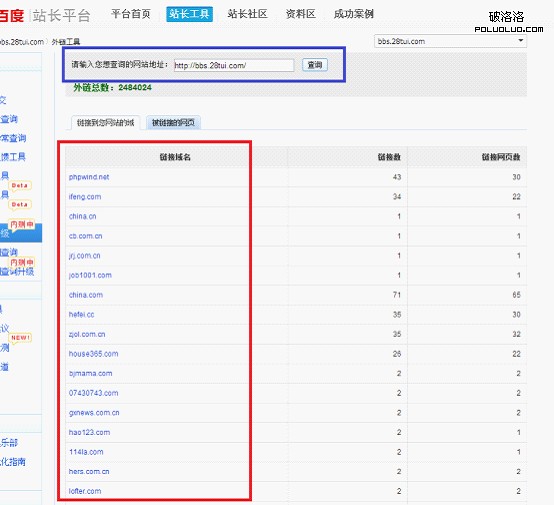Open the house365.com domain link

tap(93, 353)
